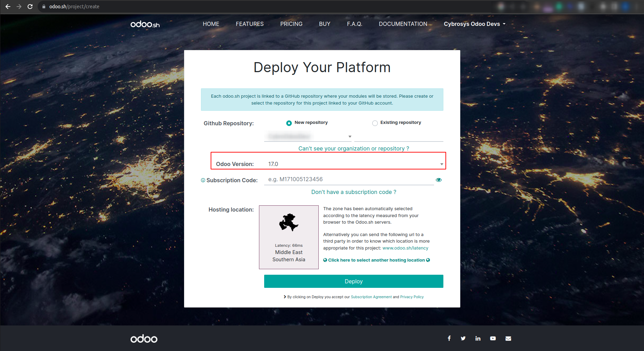Screen dimensions: 644x351
Task: Open the www.odoo.sh/latency link
Action: pyautogui.click(x=405, y=248)
